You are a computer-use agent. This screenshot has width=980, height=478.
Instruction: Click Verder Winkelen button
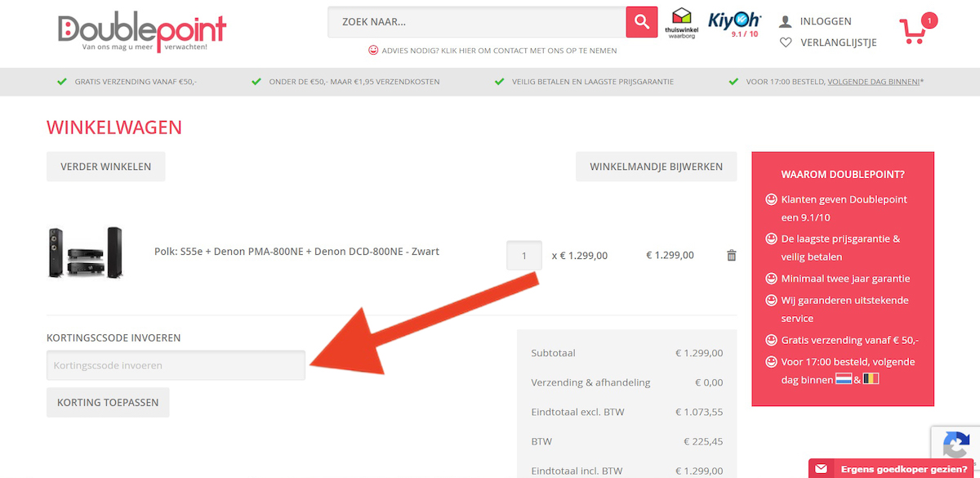pyautogui.click(x=105, y=167)
